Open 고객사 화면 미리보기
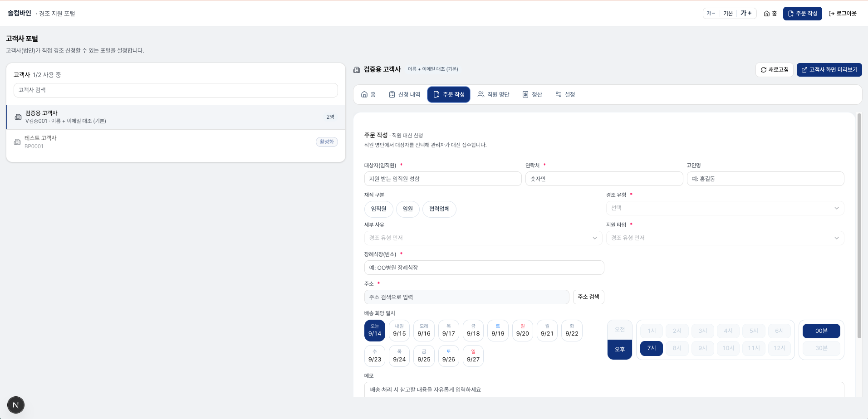The image size is (868, 419). coord(829,69)
